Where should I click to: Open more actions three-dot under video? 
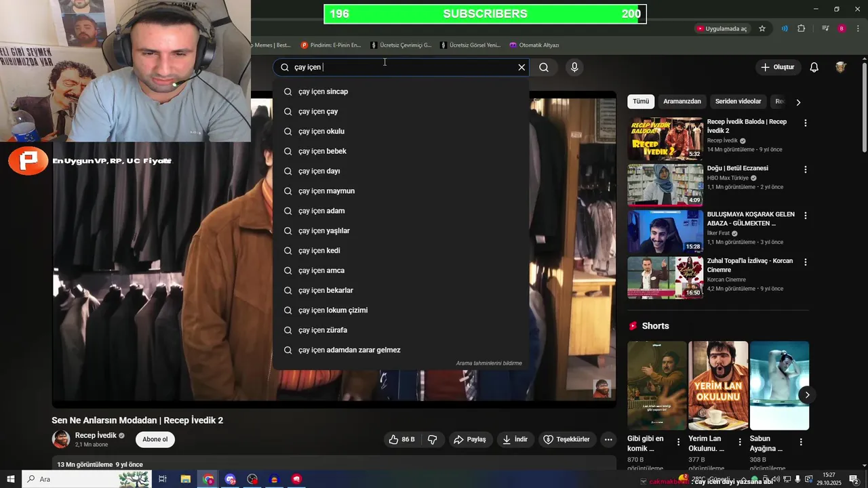[608, 439]
